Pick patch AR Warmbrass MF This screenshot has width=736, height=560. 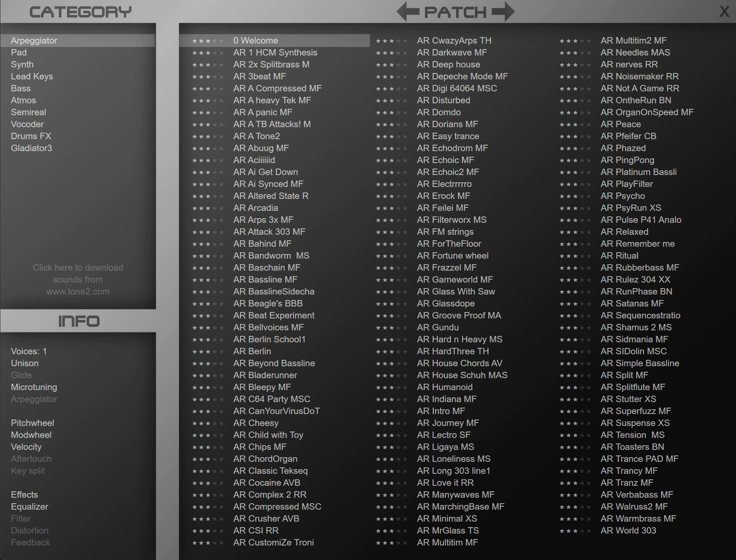638,519
